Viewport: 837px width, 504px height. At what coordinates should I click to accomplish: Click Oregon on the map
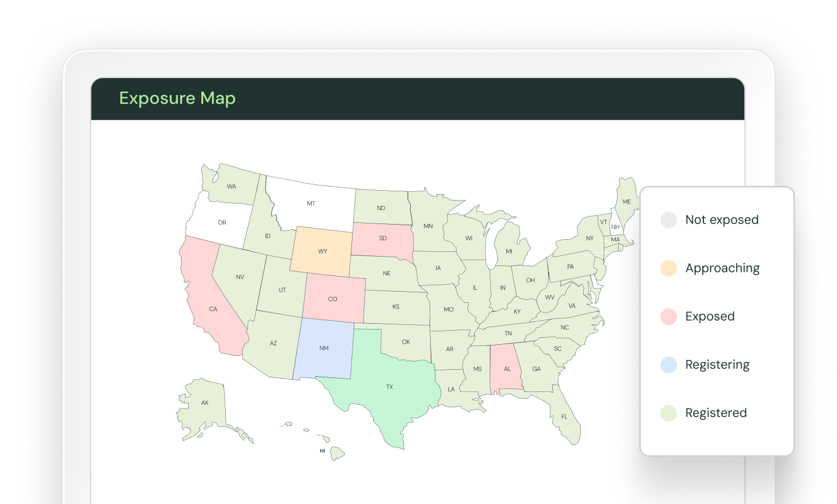(x=222, y=222)
